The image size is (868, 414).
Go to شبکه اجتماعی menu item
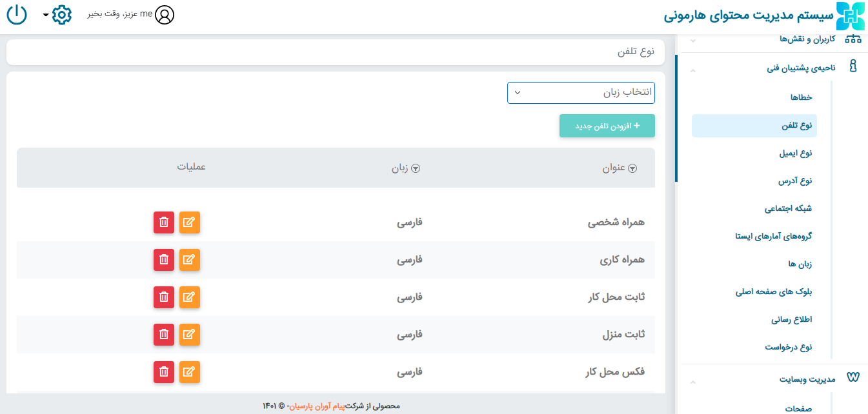(x=788, y=209)
